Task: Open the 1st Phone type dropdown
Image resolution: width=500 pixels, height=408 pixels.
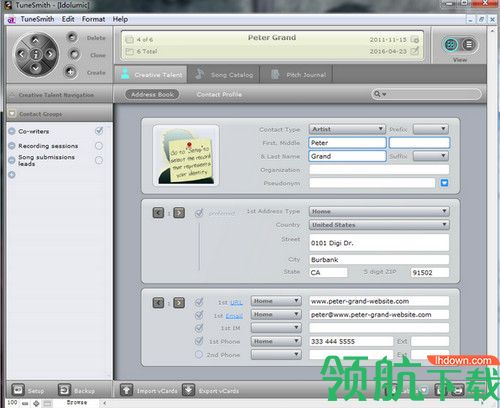Action: (276, 341)
